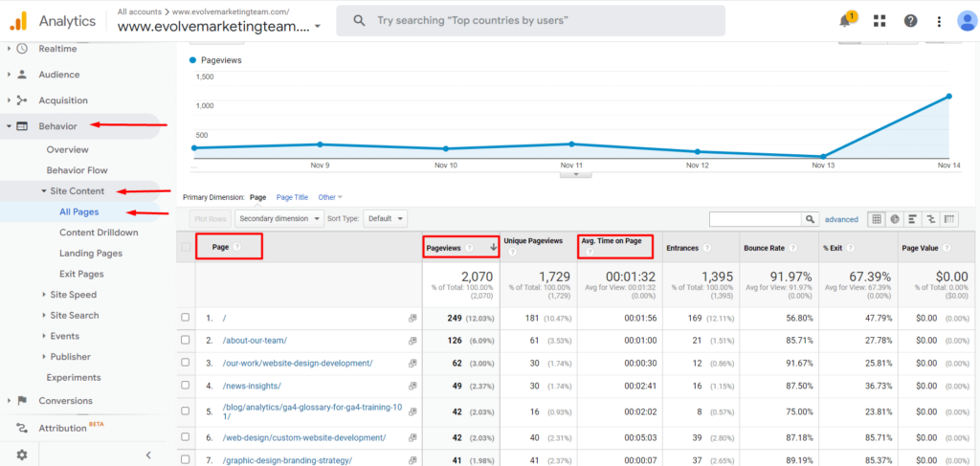The image size is (980, 466).
Task: Check the /news-insights/ row checkbox
Action: pos(186,385)
